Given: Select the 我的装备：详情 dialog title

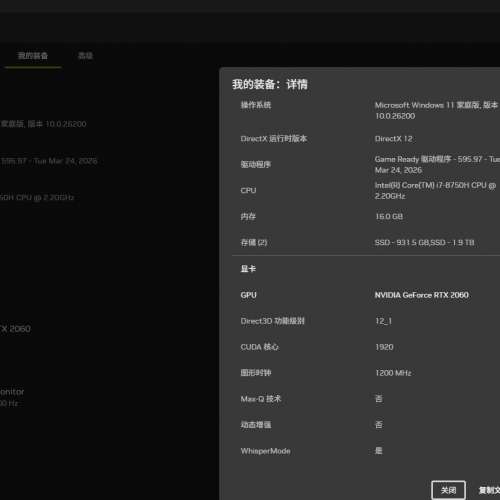Looking at the screenshot, I should (x=270, y=84).
